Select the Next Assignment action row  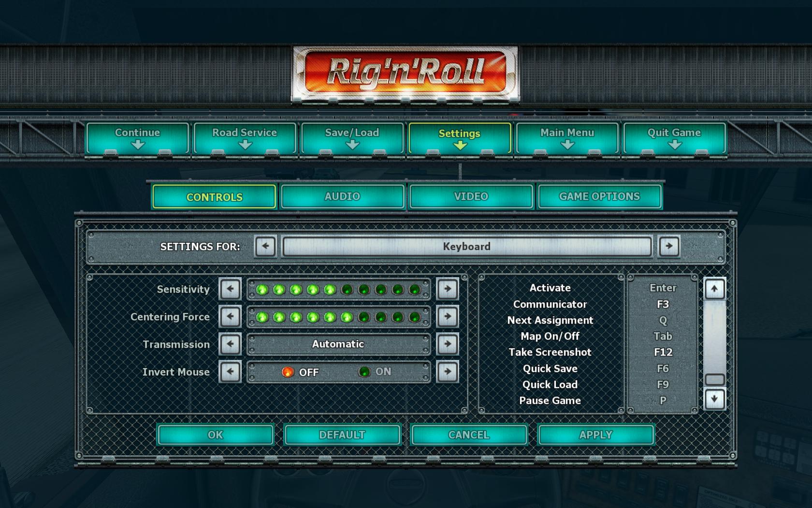pyautogui.click(x=550, y=320)
